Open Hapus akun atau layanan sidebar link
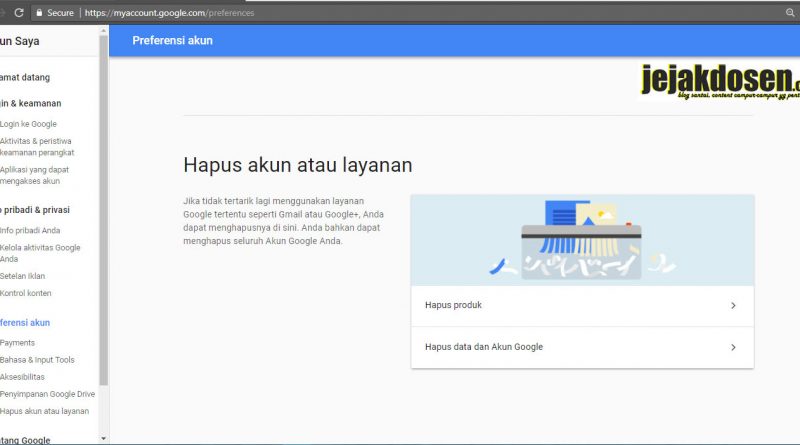The height and width of the screenshot is (445, 800). tap(44, 411)
